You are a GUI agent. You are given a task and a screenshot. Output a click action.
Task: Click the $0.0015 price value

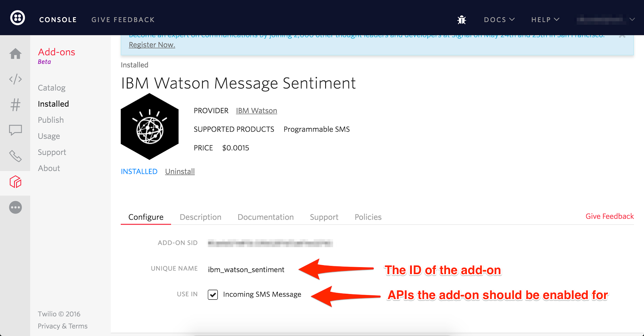point(235,148)
